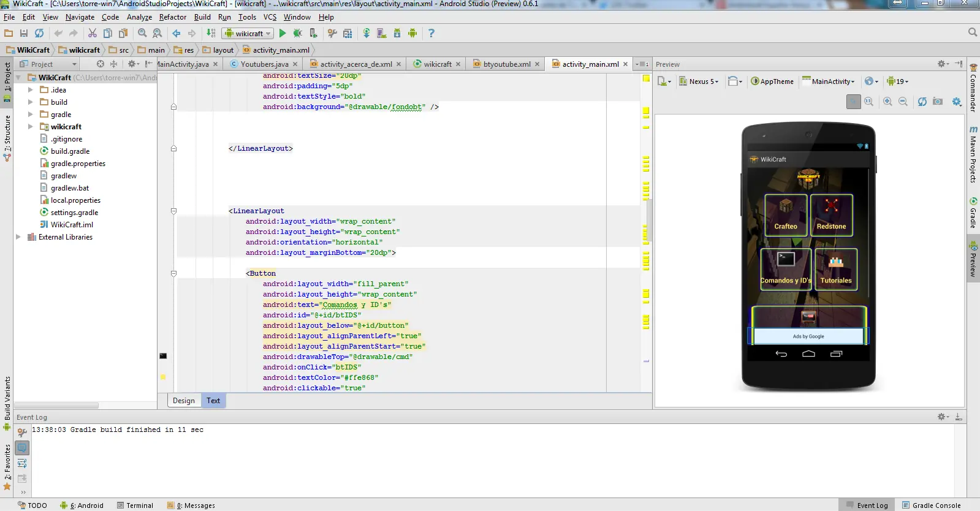Collapse the WikiCraft root project node
This screenshot has width=980, height=511.
click(18, 78)
